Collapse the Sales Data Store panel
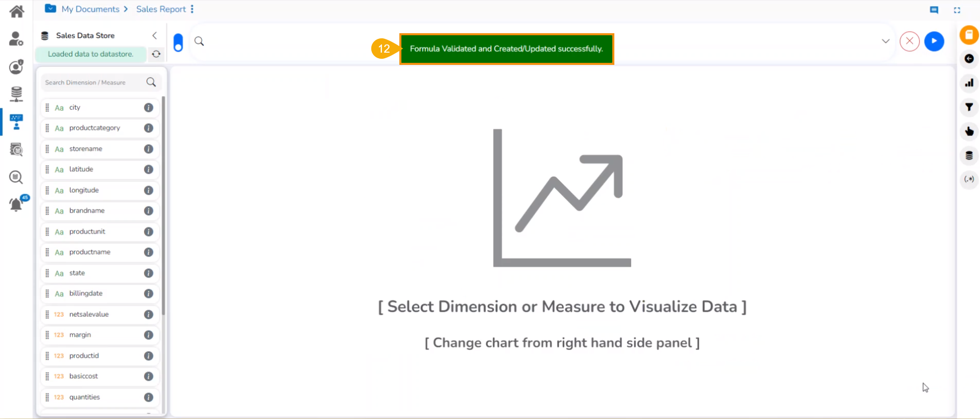This screenshot has height=419, width=980. click(x=154, y=35)
